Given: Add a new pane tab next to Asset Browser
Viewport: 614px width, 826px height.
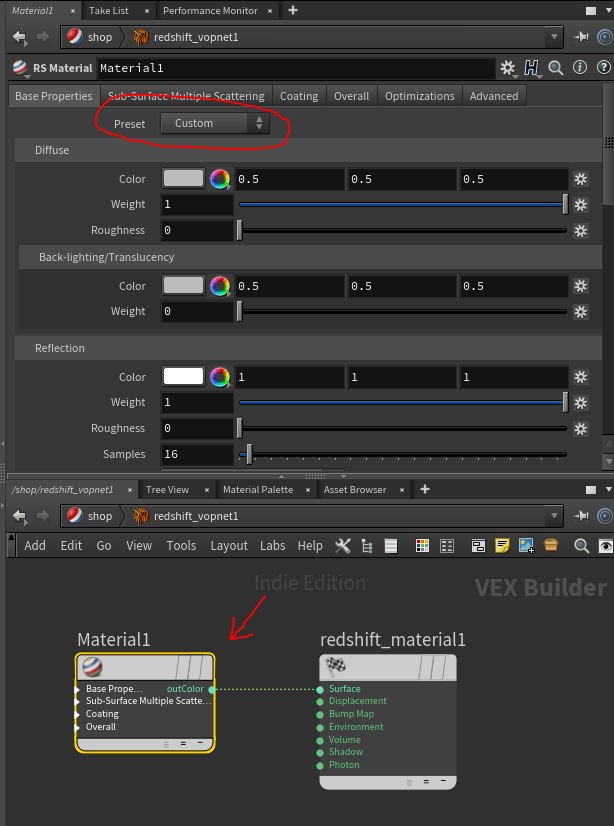Looking at the screenshot, I should [425, 489].
